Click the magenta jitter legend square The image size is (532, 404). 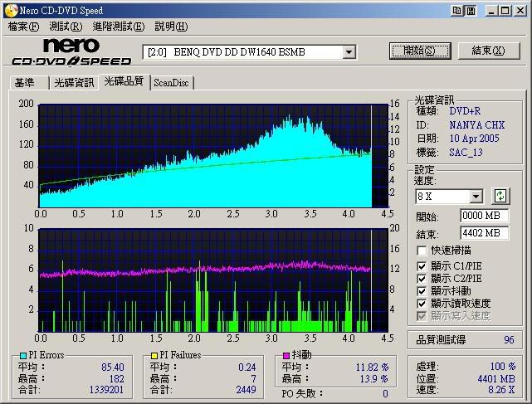286,356
